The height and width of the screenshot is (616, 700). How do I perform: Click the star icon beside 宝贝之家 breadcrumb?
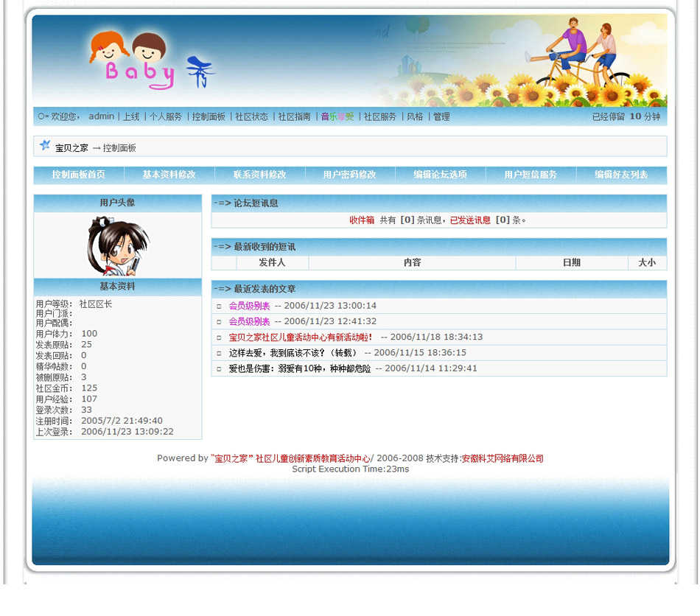click(x=45, y=145)
